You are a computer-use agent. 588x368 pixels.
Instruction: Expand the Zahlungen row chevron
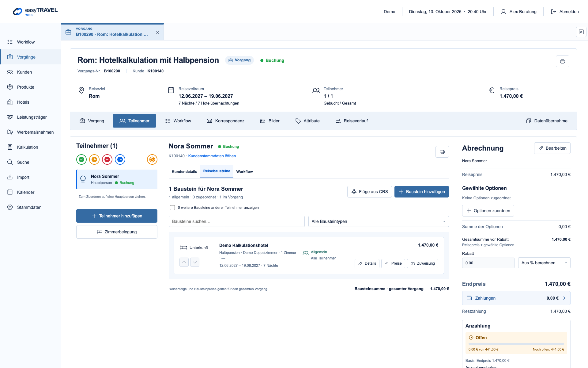[x=564, y=298]
